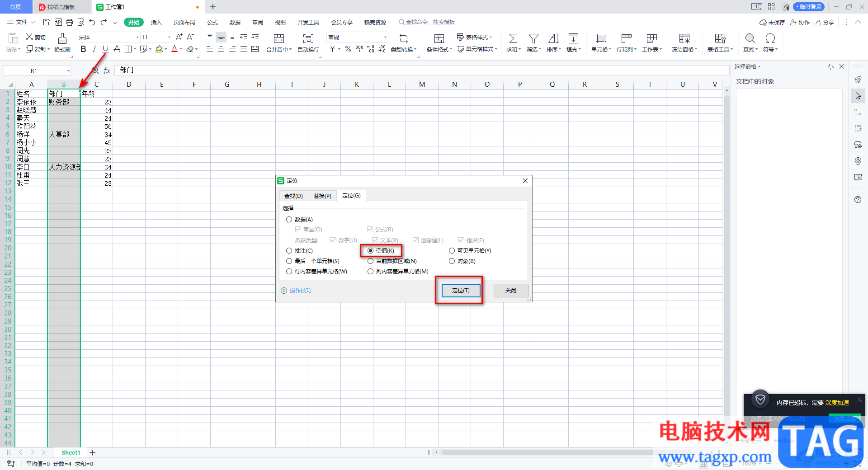Image resolution: width=868 pixels, height=470 pixels.
Task: Select 行内容差异单元格(W) radio option
Action: [289, 271]
